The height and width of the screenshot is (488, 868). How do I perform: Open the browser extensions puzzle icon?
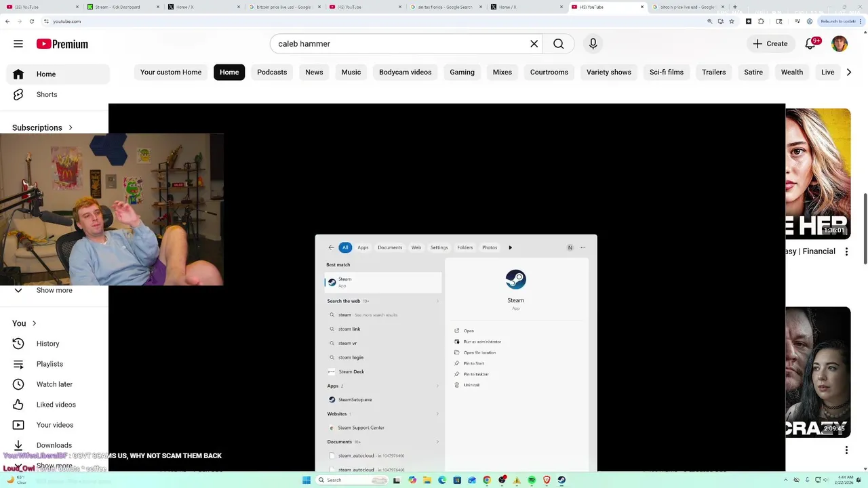pos(760,21)
